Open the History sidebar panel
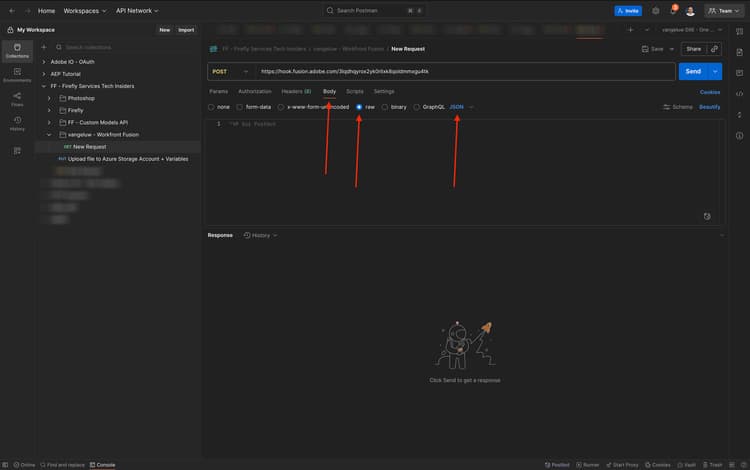This screenshot has height=470, width=750. pos(17,123)
